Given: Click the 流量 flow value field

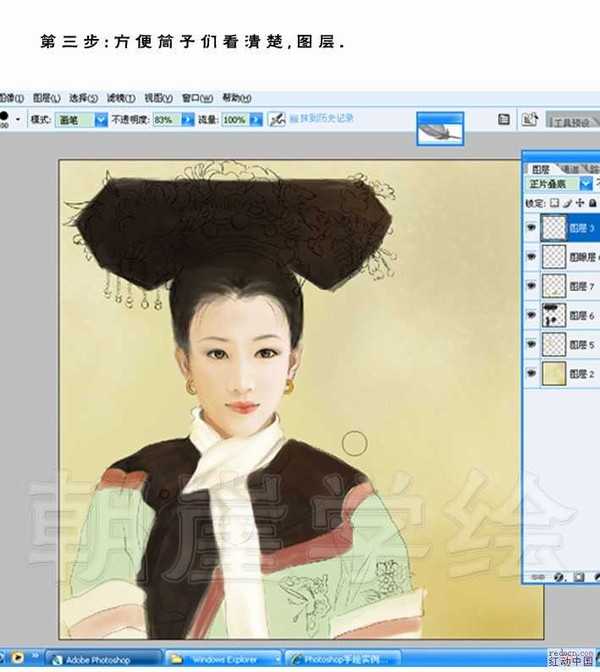Looking at the screenshot, I should point(234,119).
